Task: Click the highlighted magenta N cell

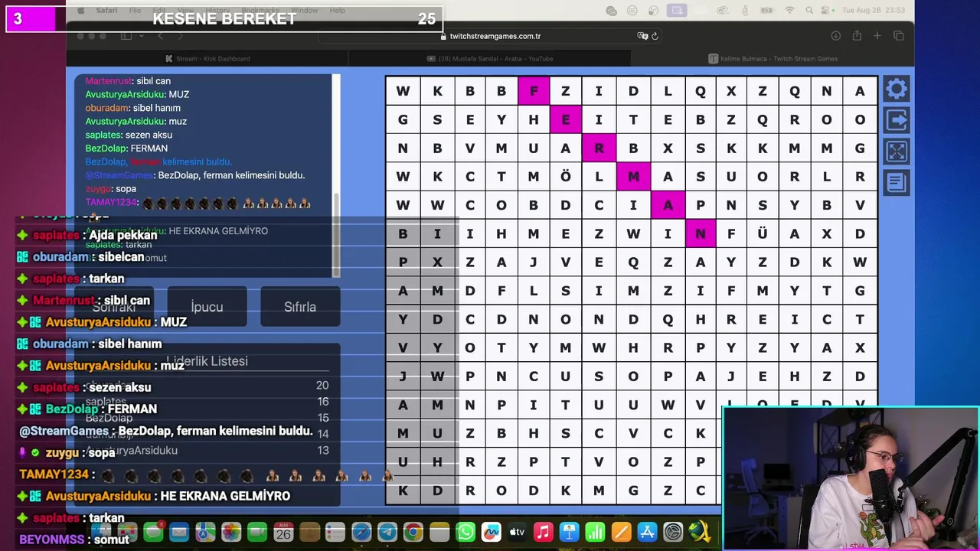Action: 700,233
